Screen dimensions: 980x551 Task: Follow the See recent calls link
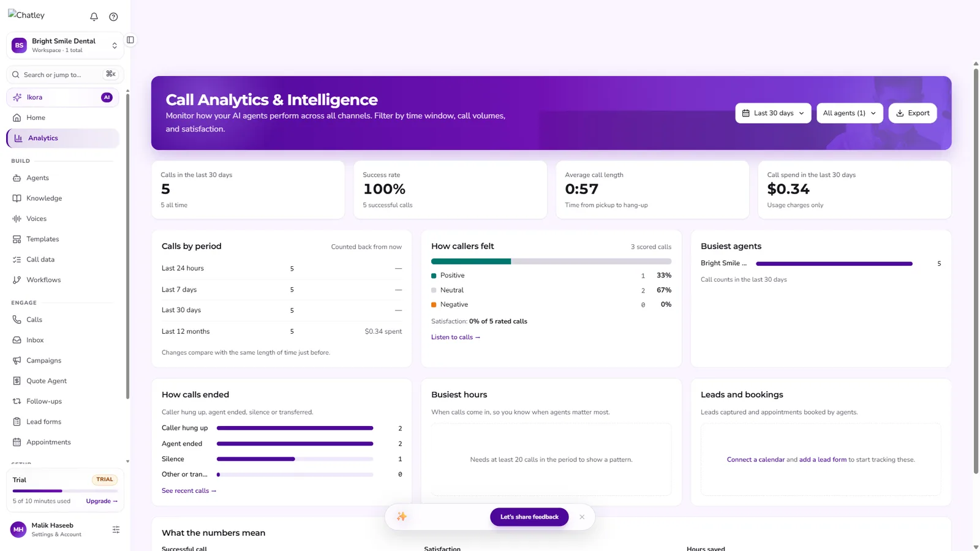pos(189,491)
